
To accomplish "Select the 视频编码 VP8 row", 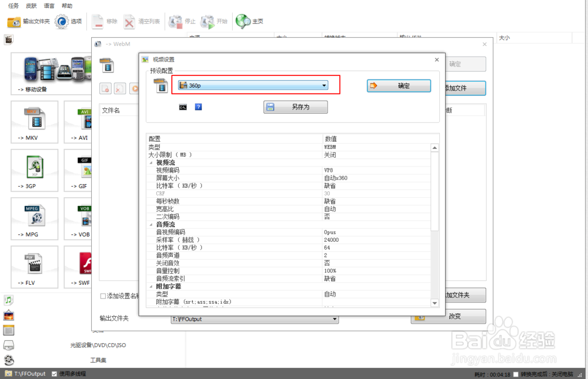I will pyautogui.click(x=289, y=170).
